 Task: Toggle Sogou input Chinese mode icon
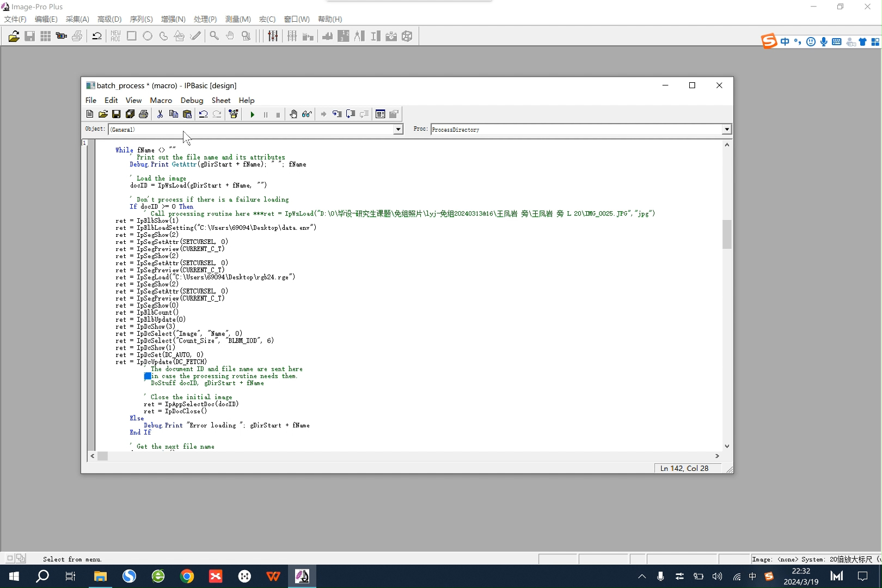(x=785, y=42)
